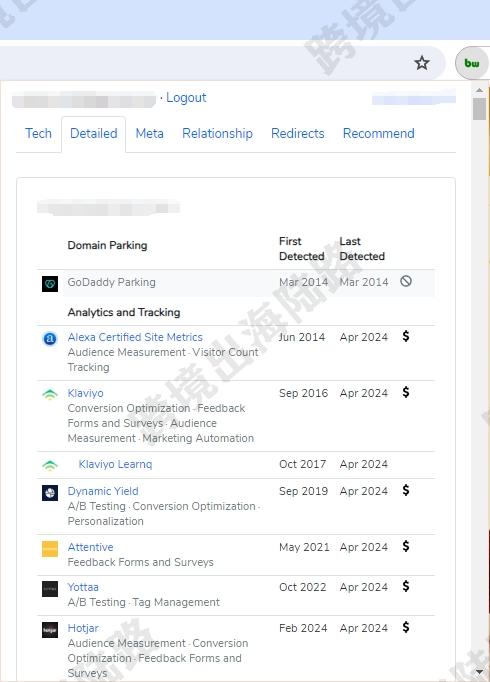Click the Attentive yellow logo icon
The width and height of the screenshot is (490, 682).
pos(50,549)
